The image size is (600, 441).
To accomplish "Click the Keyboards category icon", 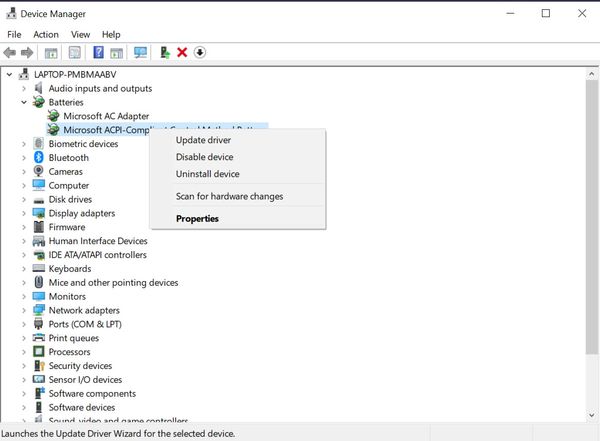I will [x=39, y=268].
